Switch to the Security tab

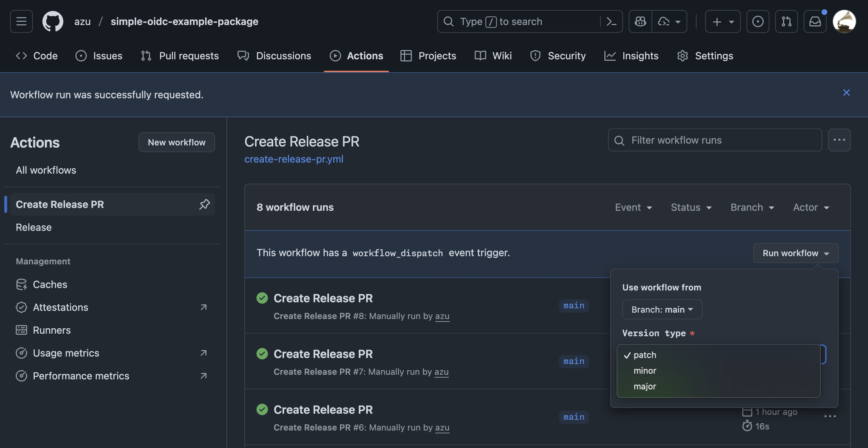pyautogui.click(x=558, y=56)
